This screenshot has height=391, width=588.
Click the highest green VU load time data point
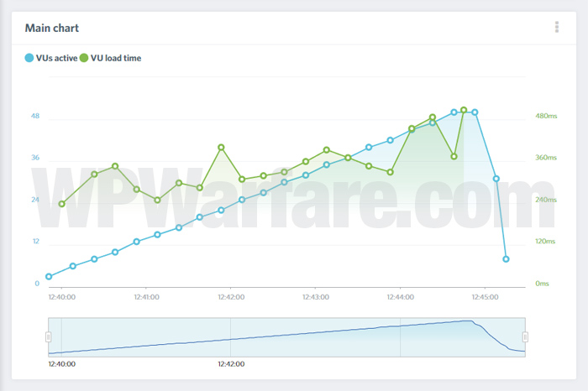[x=464, y=110]
